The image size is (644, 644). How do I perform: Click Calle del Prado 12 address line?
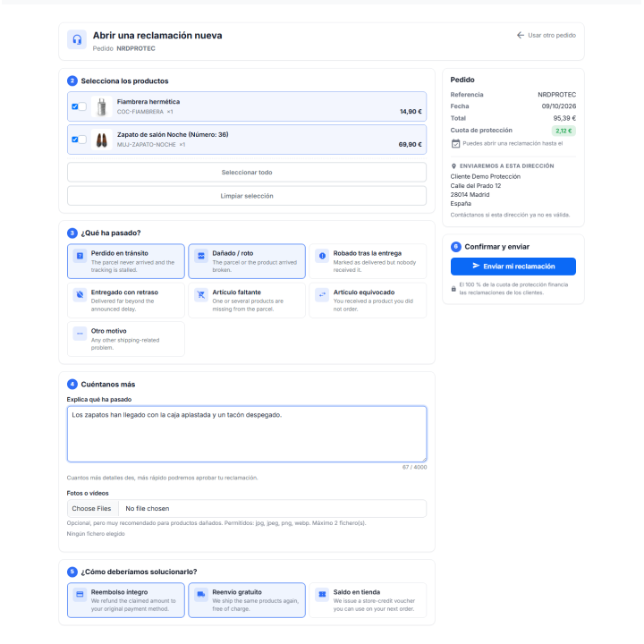click(x=476, y=186)
